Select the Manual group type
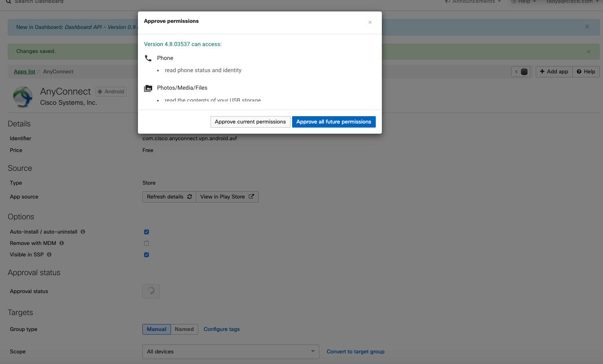Viewport: 603px width, 364px height. click(x=157, y=329)
